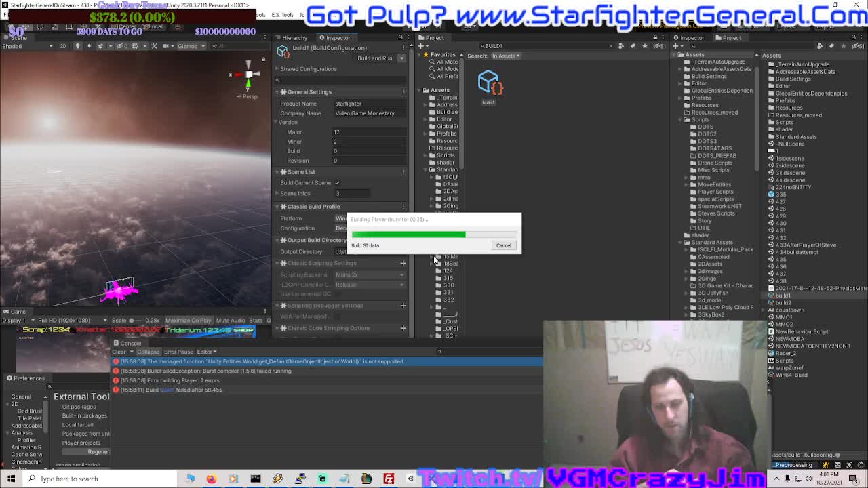Select build1 asset in right Project list
Viewport: 868px width, 488px height.
[x=783, y=296]
